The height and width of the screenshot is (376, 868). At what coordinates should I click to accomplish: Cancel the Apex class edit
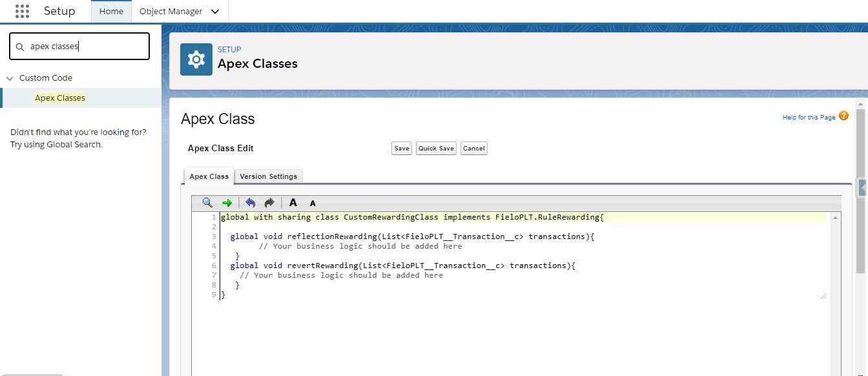point(473,149)
